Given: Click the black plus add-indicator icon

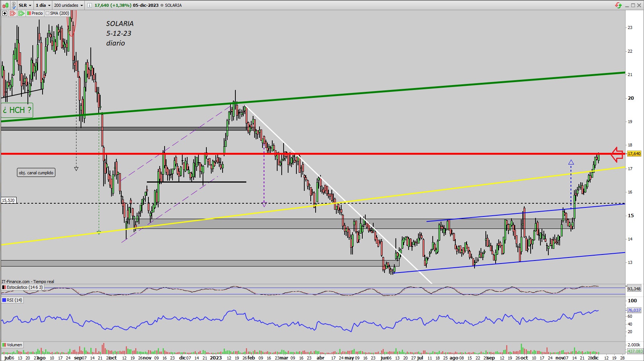Looking at the screenshot, I should point(5,13).
